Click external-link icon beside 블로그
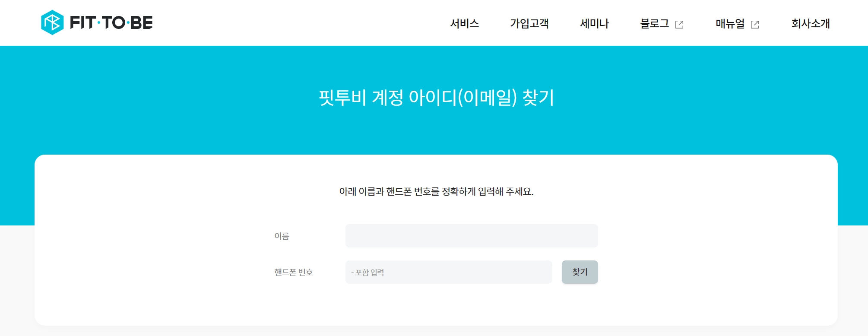The height and width of the screenshot is (336, 868). click(x=679, y=25)
